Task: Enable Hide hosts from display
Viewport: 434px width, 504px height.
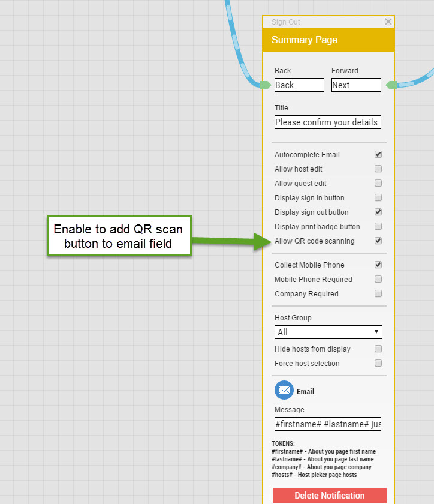Action: click(x=378, y=349)
